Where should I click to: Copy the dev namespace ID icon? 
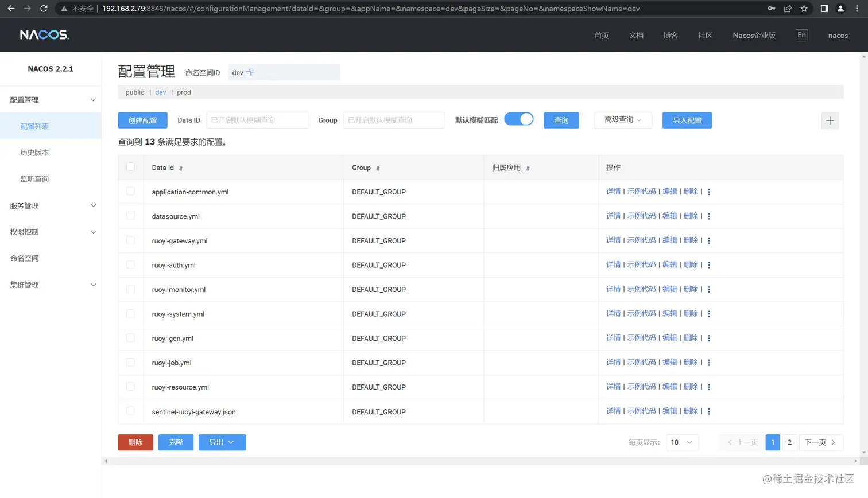(x=249, y=73)
